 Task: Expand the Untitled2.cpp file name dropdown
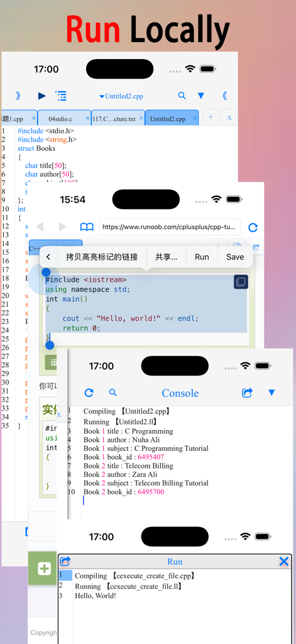coord(121,96)
